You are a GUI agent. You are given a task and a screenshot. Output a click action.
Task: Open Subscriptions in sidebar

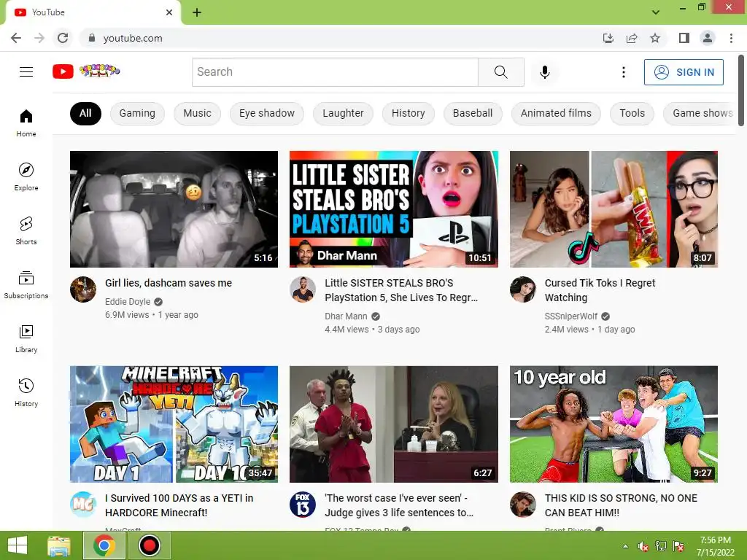coord(26,284)
